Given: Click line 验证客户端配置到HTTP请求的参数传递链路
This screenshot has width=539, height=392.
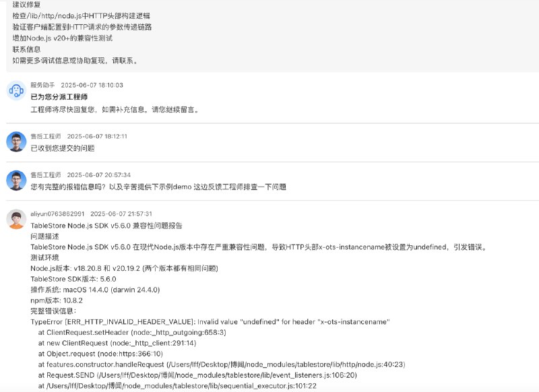Looking at the screenshot, I should pos(82,27).
